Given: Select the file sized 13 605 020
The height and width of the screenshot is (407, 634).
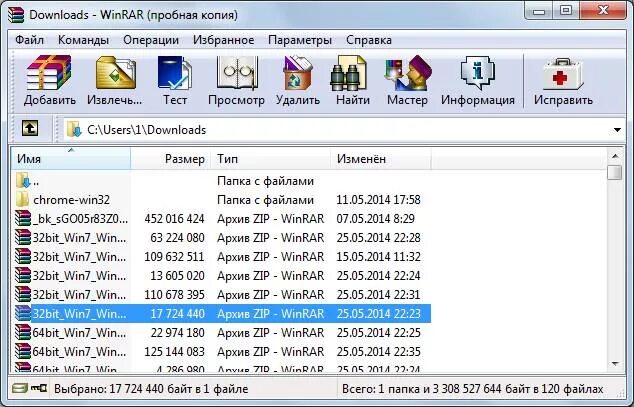Looking at the screenshot, I should tap(177, 276).
